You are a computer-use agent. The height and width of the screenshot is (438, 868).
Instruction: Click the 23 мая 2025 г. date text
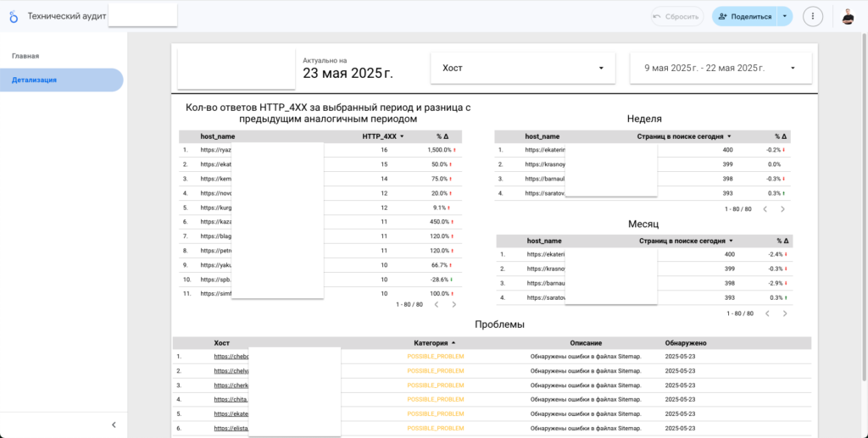point(348,73)
